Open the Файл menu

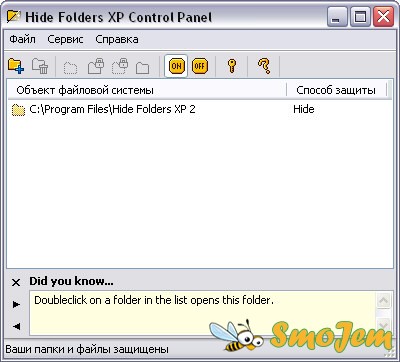coord(22,39)
